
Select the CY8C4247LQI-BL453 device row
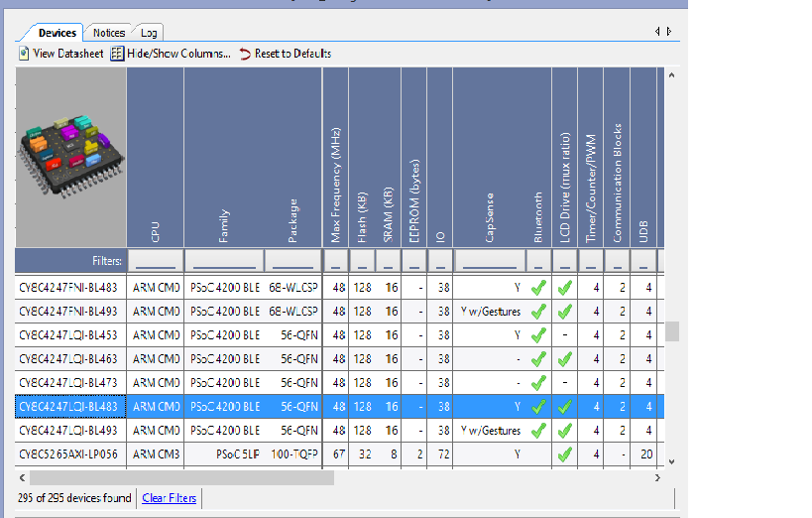(x=67, y=335)
